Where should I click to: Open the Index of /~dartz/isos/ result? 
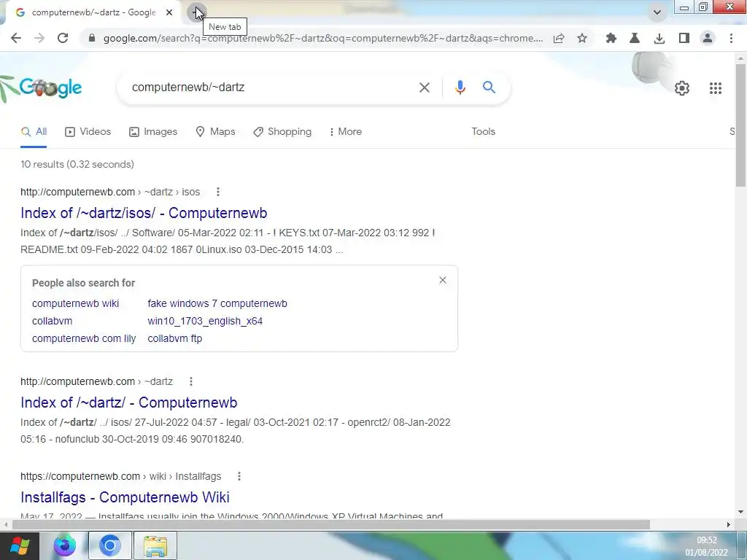(x=144, y=213)
